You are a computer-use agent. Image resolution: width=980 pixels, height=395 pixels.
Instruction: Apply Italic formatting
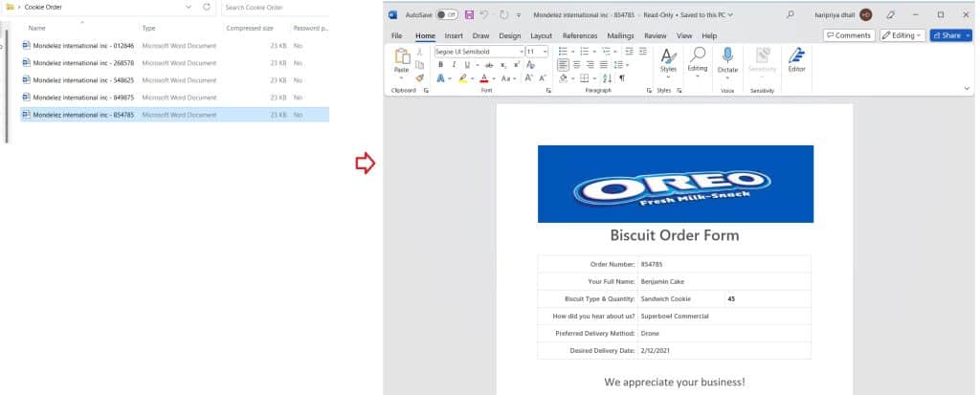pyautogui.click(x=454, y=65)
